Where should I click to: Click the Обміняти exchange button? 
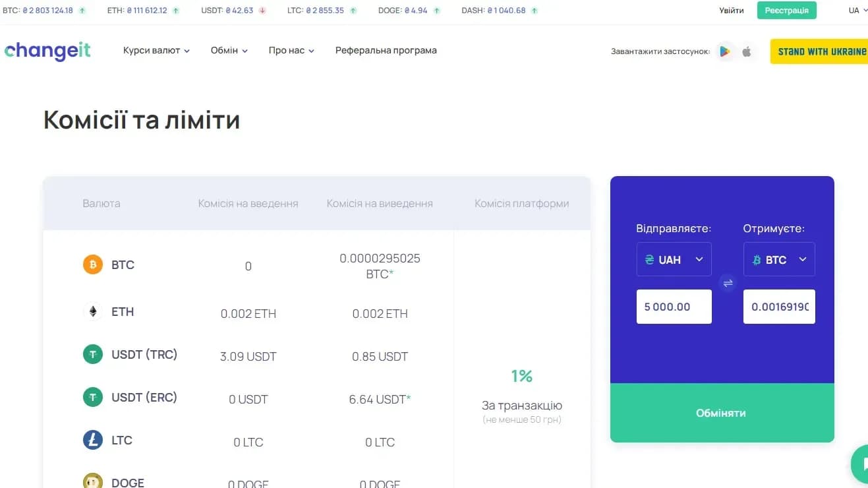[x=722, y=413]
